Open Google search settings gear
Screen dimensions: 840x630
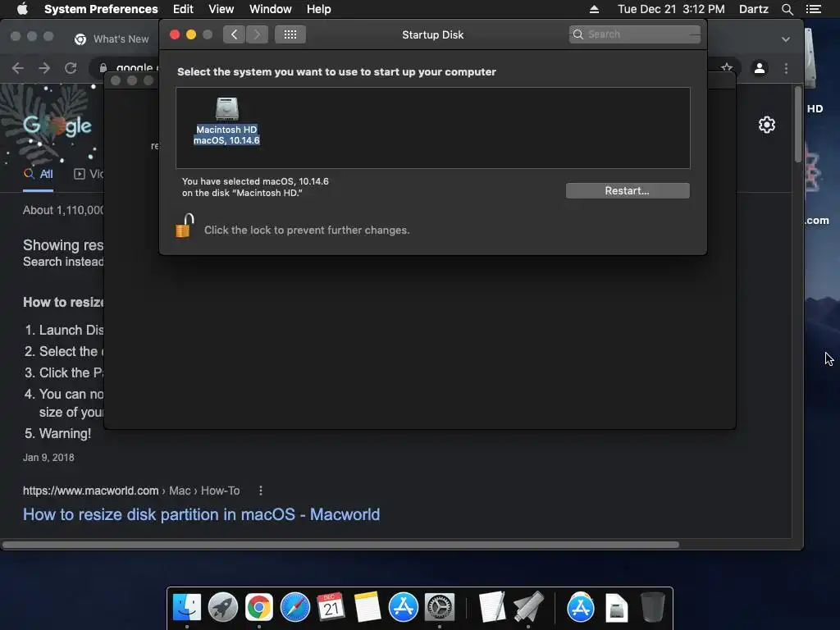coord(767,125)
